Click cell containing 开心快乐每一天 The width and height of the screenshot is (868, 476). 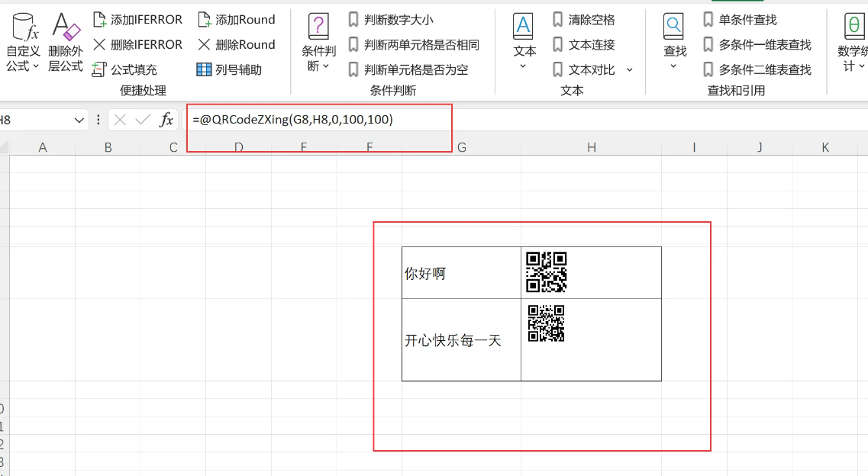[461, 340]
